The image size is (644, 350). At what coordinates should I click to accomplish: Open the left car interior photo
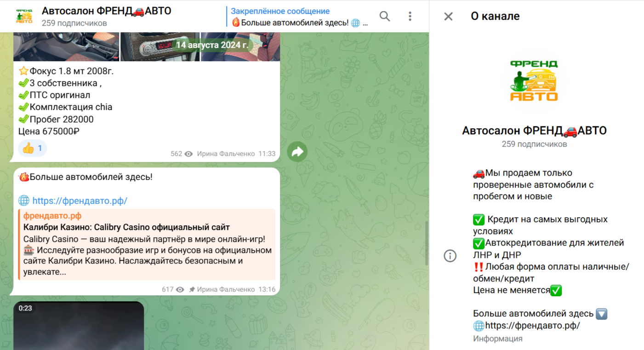[66, 46]
